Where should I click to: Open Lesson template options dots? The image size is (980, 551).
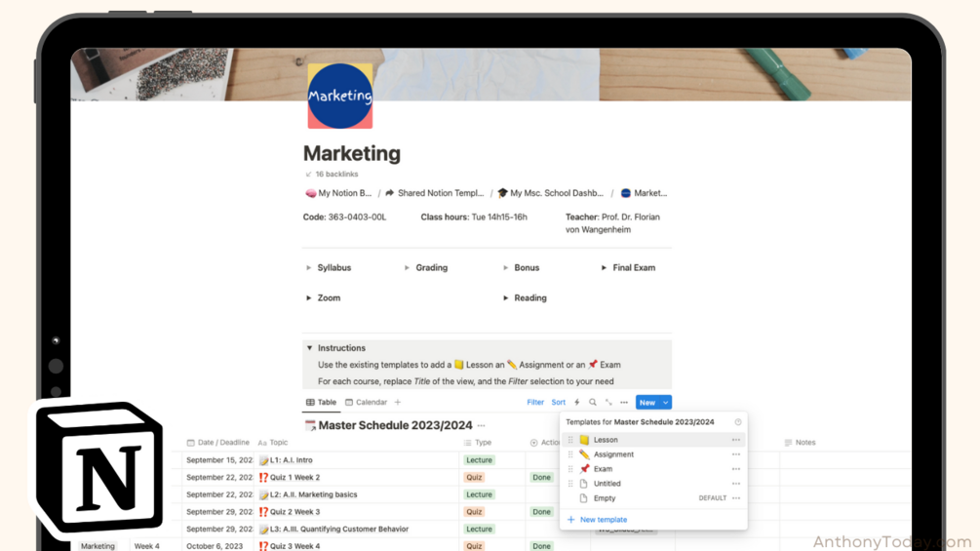(x=736, y=440)
